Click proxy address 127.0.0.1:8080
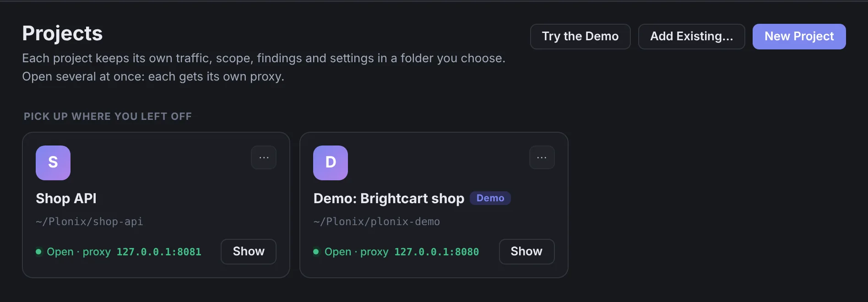 coord(436,252)
